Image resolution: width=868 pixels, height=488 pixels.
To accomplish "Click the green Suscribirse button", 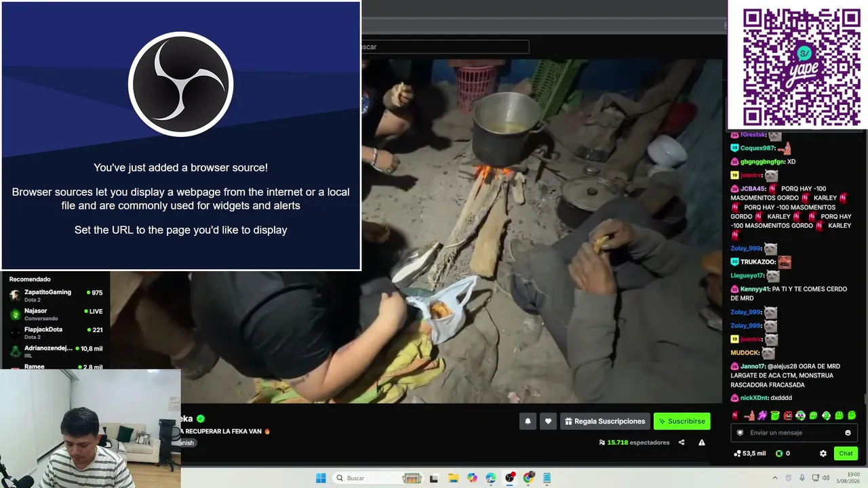I will (682, 421).
